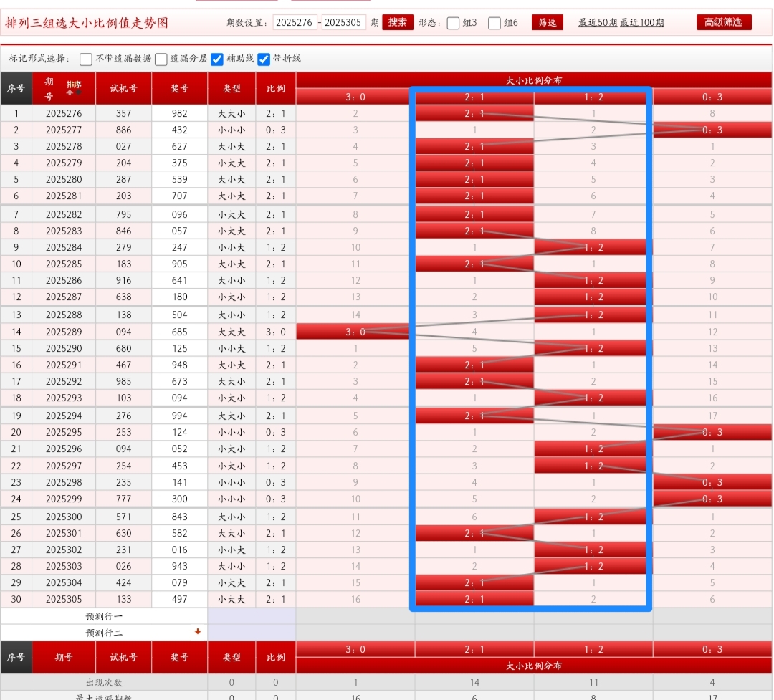Check the 组6 form filter
The height and width of the screenshot is (700, 774).
click(x=494, y=23)
